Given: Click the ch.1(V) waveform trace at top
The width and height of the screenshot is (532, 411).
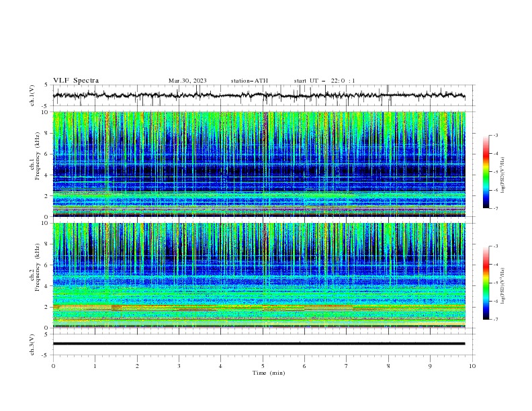Looking at the screenshot, I should 259,95.
